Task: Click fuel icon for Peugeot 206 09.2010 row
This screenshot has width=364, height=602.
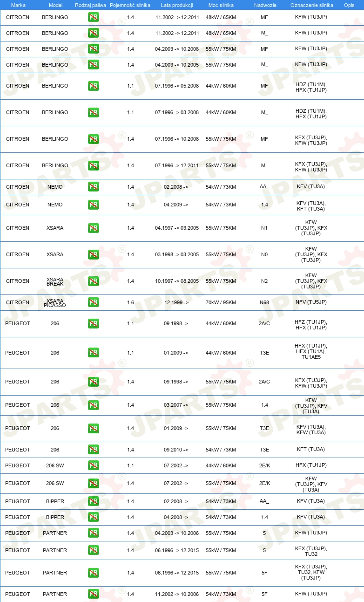Action: click(x=93, y=450)
